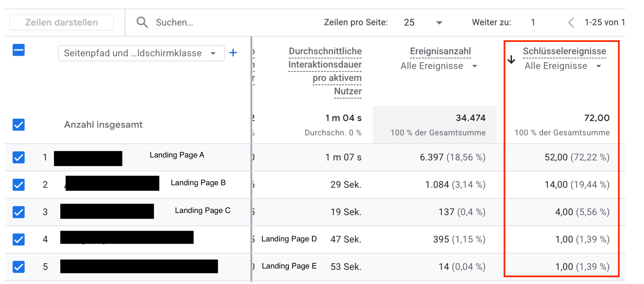Click the 14,00 (19,44 %) key events cell
Viewport: 644px width, 284px height.
click(x=577, y=185)
